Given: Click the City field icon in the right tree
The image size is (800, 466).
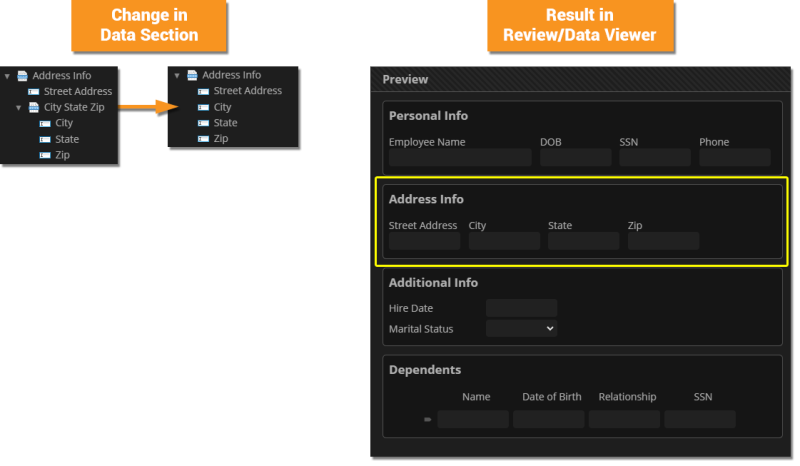Looking at the screenshot, I should [204, 107].
